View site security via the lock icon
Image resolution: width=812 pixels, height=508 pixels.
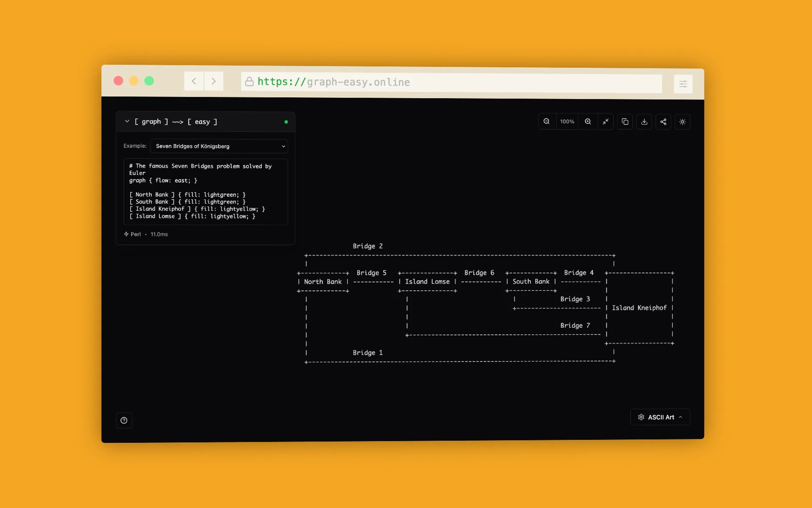pos(250,82)
